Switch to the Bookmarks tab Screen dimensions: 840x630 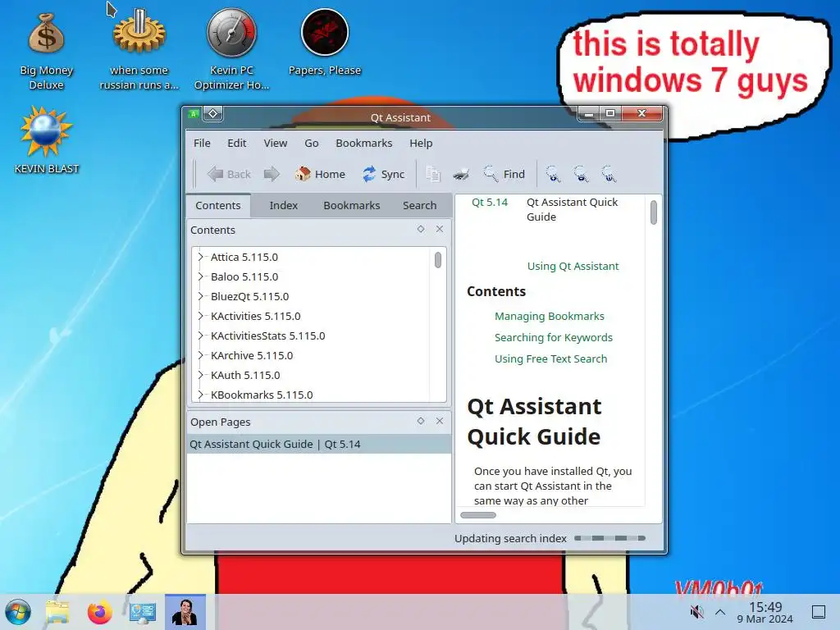point(351,205)
